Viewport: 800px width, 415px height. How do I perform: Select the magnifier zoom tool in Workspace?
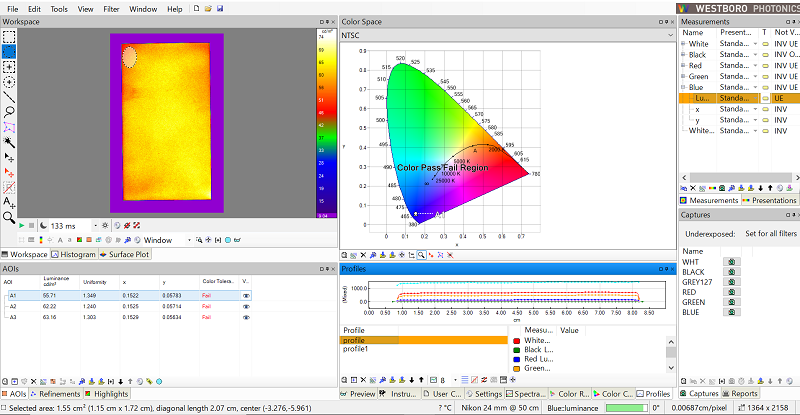pyautogui.click(x=9, y=218)
